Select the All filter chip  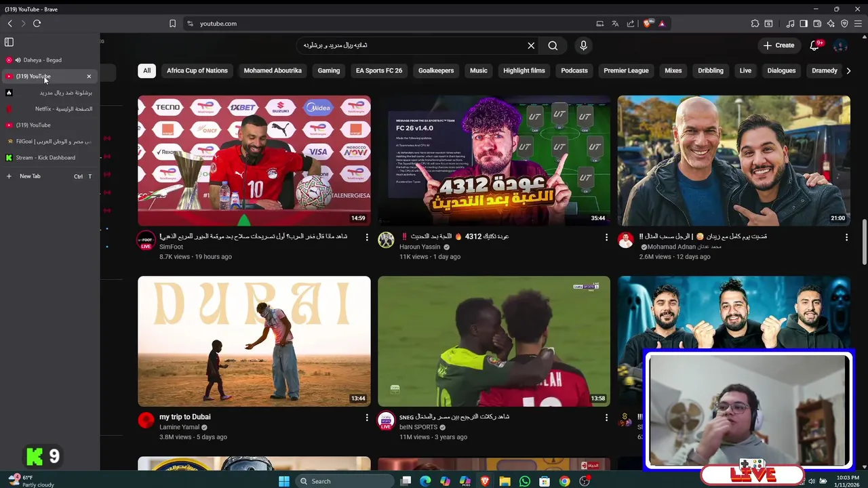pyautogui.click(x=146, y=70)
